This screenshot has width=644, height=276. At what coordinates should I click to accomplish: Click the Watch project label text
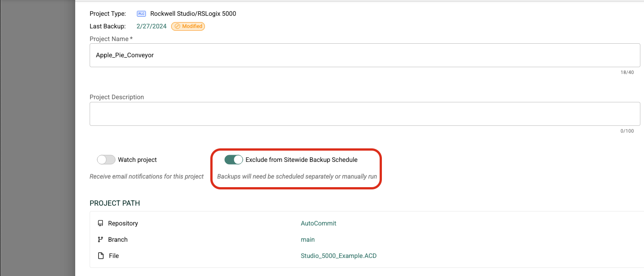[137, 160]
